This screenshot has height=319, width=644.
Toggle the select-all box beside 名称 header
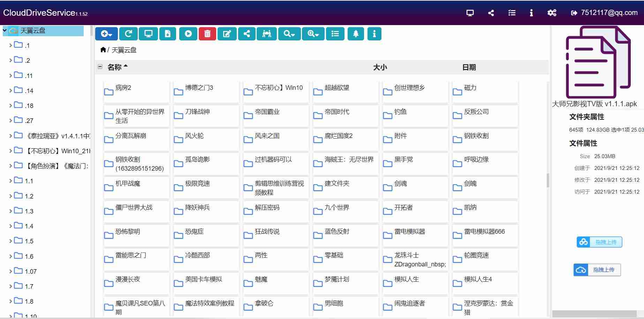pyautogui.click(x=100, y=67)
